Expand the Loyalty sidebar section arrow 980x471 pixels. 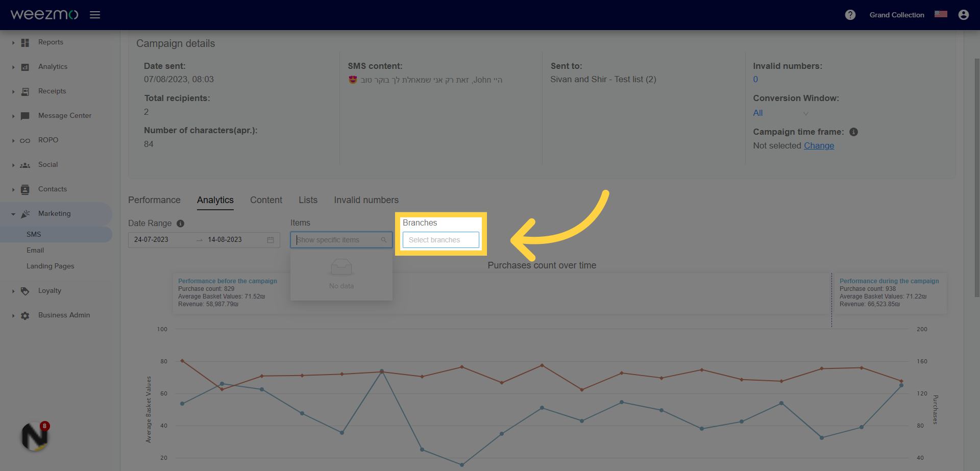pyautogui.click(x=13, y=291)
